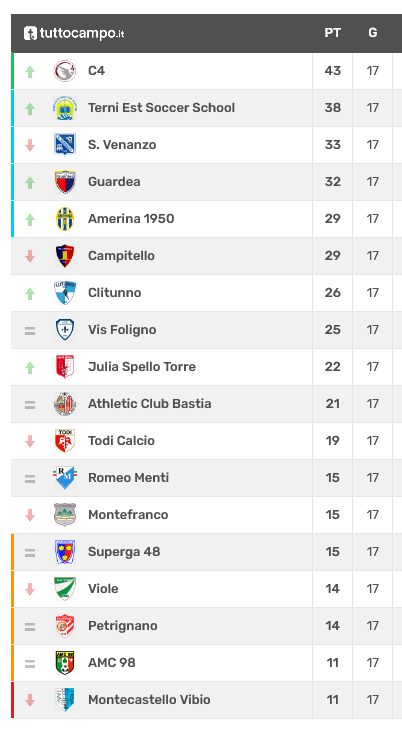Open the Athletic Club Bastia link
The width and height of the screenshot is (402, 732).
[149, 403]
